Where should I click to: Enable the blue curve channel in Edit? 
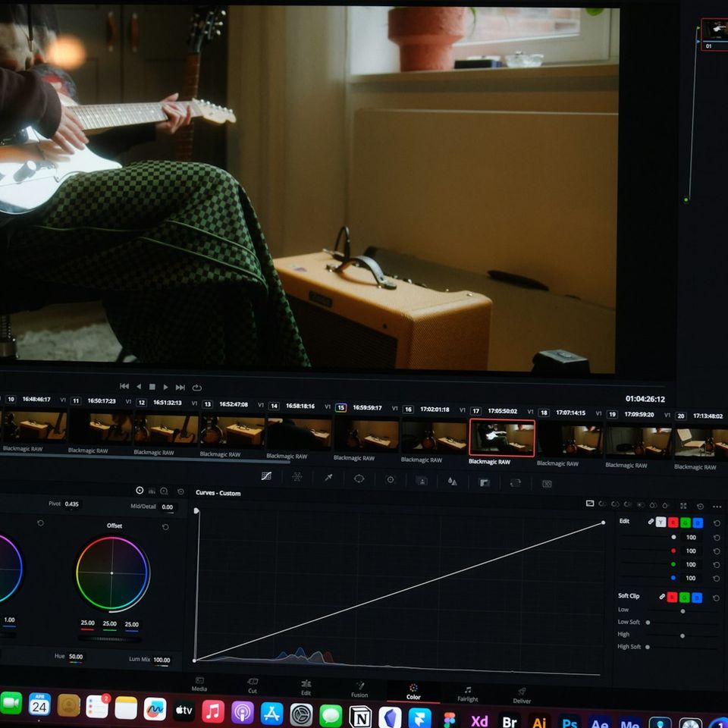[698, 523]
